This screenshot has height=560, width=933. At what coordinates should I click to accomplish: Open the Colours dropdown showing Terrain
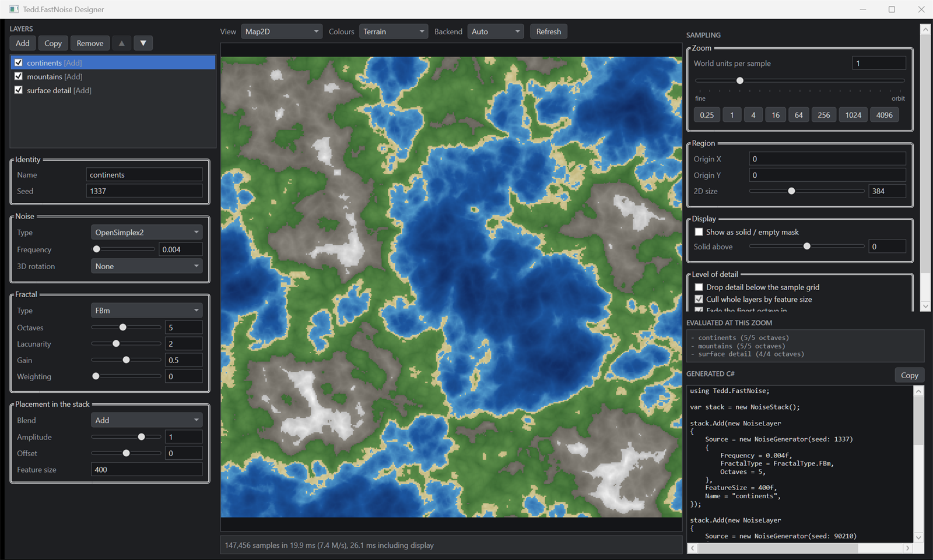pos(394,31)
